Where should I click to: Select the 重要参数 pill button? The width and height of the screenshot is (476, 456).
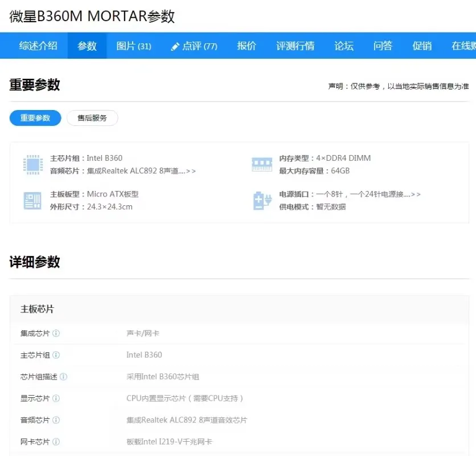click(35, 118)
